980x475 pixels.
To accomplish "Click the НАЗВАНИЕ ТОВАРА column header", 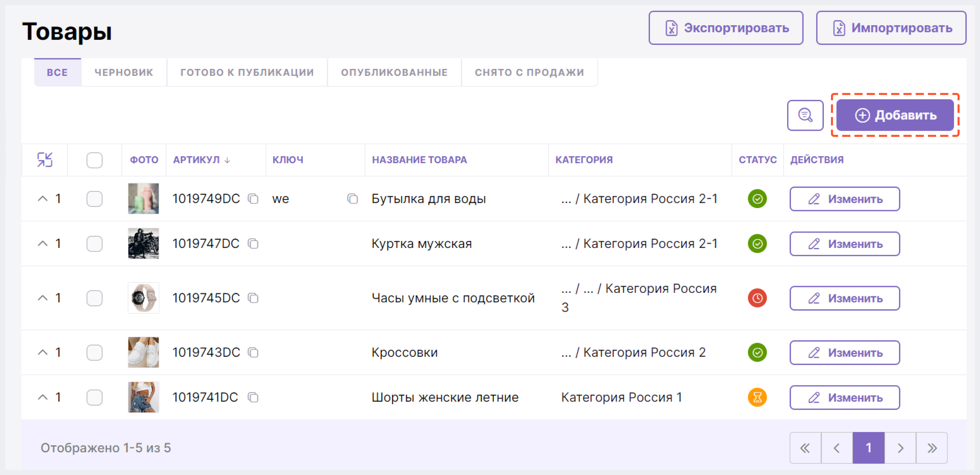I will pos(419,160).
